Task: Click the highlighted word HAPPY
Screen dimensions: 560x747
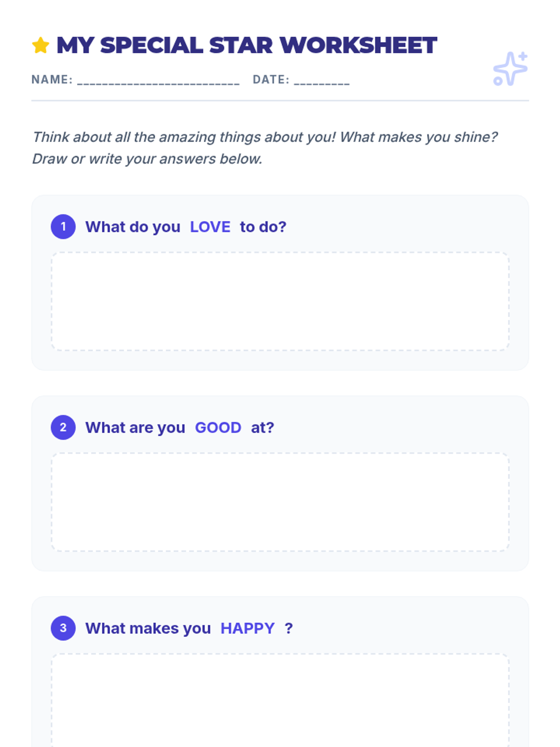Action: click(247, 628)
